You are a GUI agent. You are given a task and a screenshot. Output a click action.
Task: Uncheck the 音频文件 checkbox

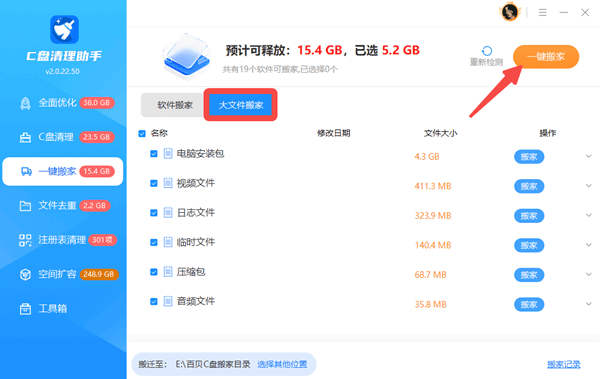[154, 302]
